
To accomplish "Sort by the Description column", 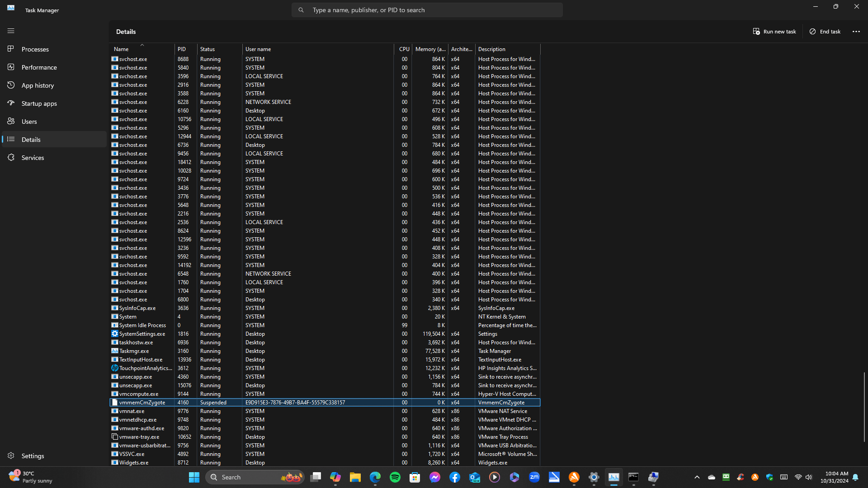I will (x=508, y=49).
